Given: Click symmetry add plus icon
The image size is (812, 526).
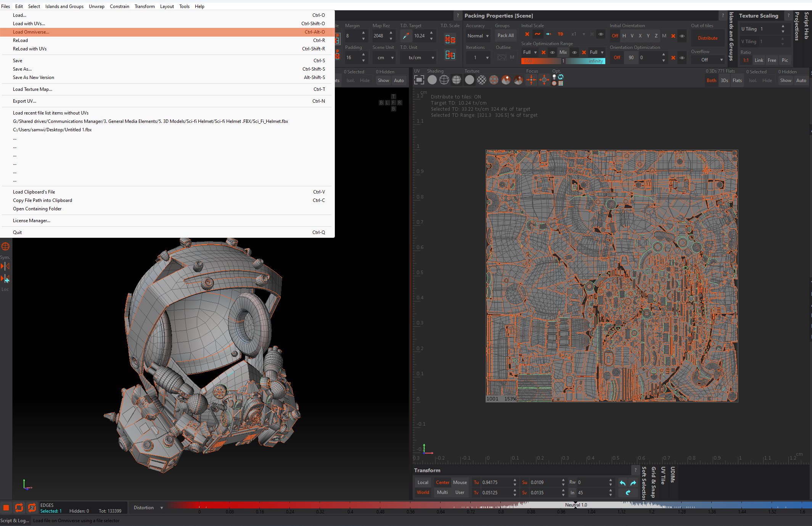Looking at the screenshot, I should tap(5, 279).
